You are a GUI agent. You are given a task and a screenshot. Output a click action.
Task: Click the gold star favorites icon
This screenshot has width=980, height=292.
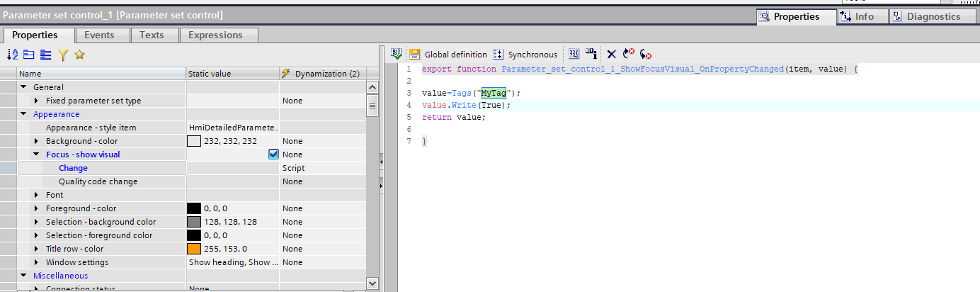click(79, 55)
